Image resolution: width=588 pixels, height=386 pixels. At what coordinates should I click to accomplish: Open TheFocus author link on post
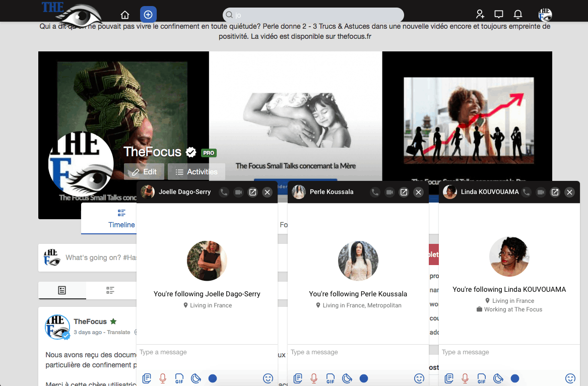tap(90, 321)
